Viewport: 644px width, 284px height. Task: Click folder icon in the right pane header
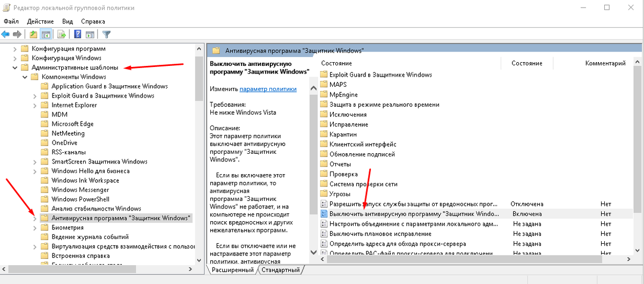coord(216,51)
